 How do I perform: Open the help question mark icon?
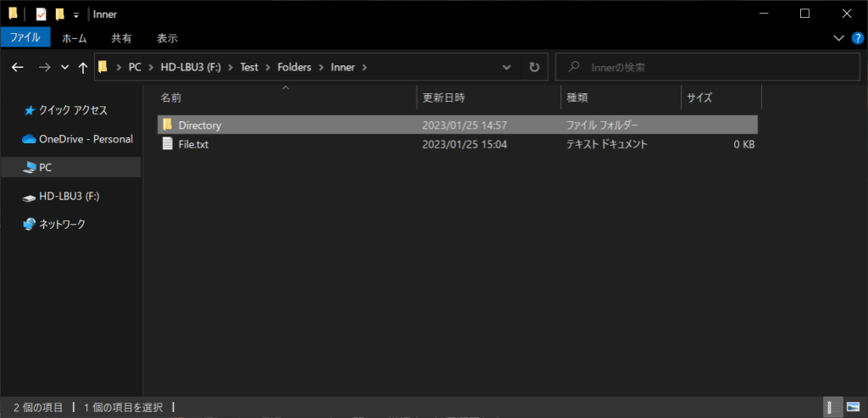point(857,38)
